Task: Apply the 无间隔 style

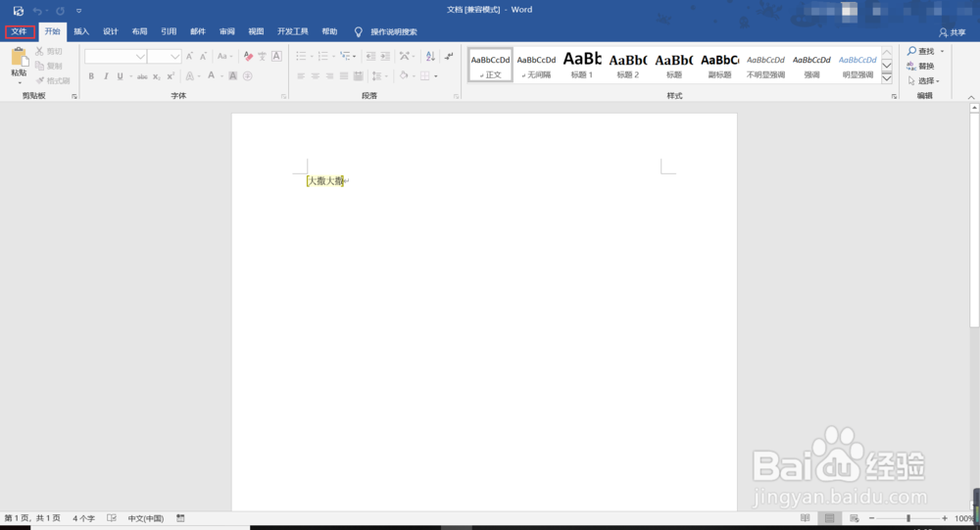Action: coord(536,65)
